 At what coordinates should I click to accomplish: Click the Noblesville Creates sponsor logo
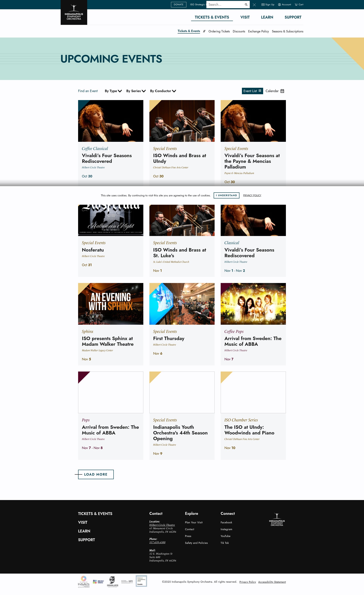[98, 582]
